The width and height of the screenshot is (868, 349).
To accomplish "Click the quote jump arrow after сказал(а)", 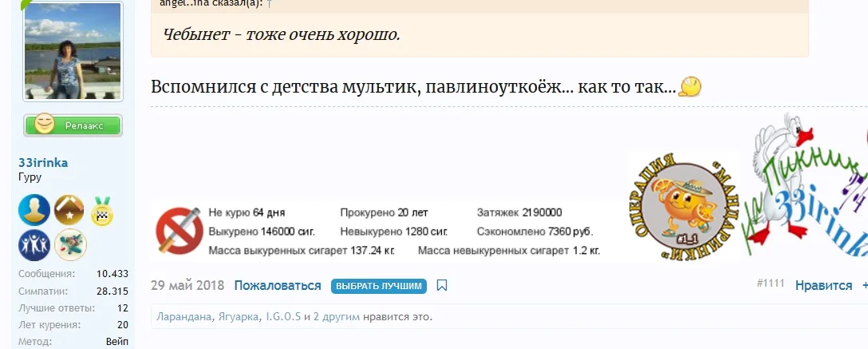I will pos(269,3).
